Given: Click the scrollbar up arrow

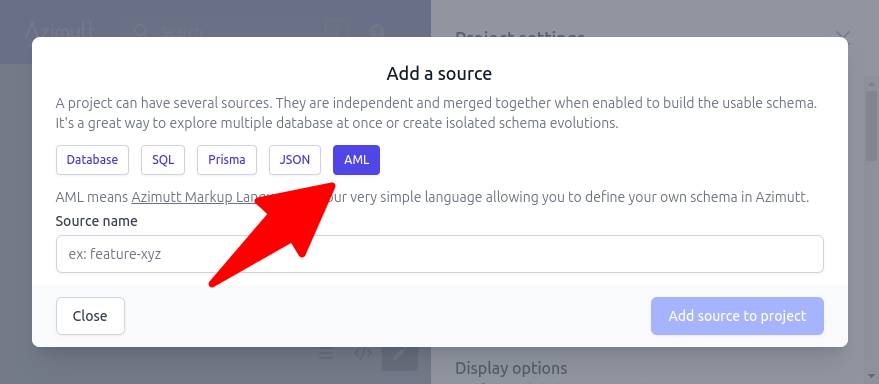Looking at the screenshot, I should tap(871, 84).
